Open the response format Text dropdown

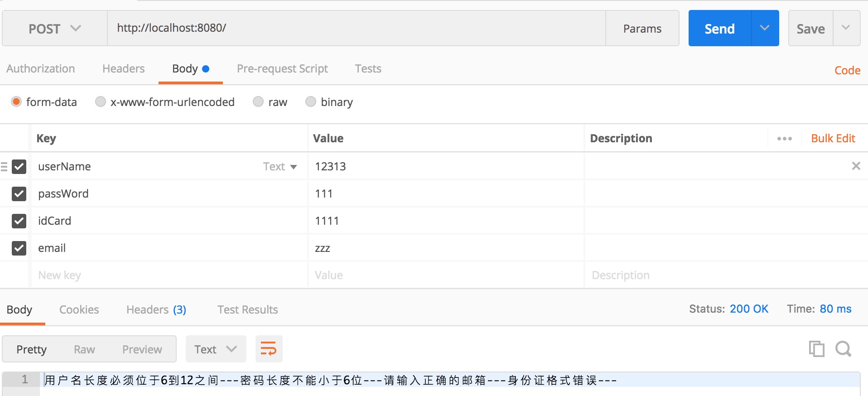coord(216,349)
